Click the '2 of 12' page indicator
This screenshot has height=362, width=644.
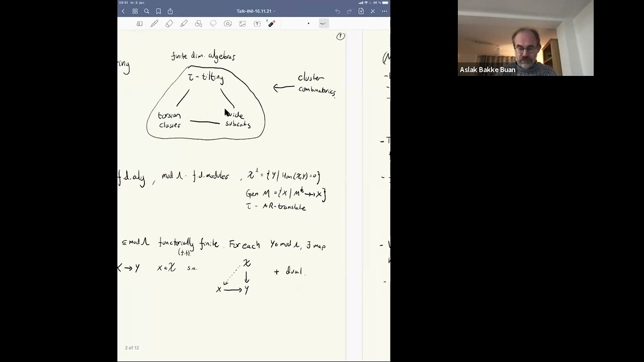132,348
